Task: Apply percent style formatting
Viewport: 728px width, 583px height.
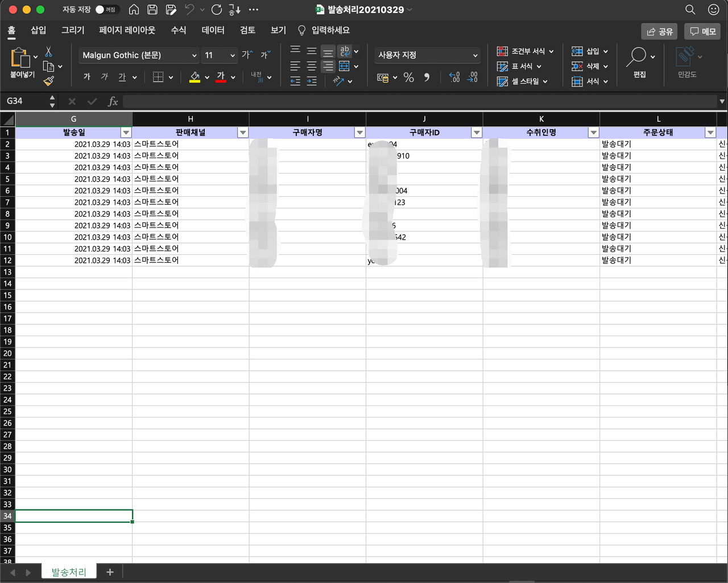Action: click(408, 78)
